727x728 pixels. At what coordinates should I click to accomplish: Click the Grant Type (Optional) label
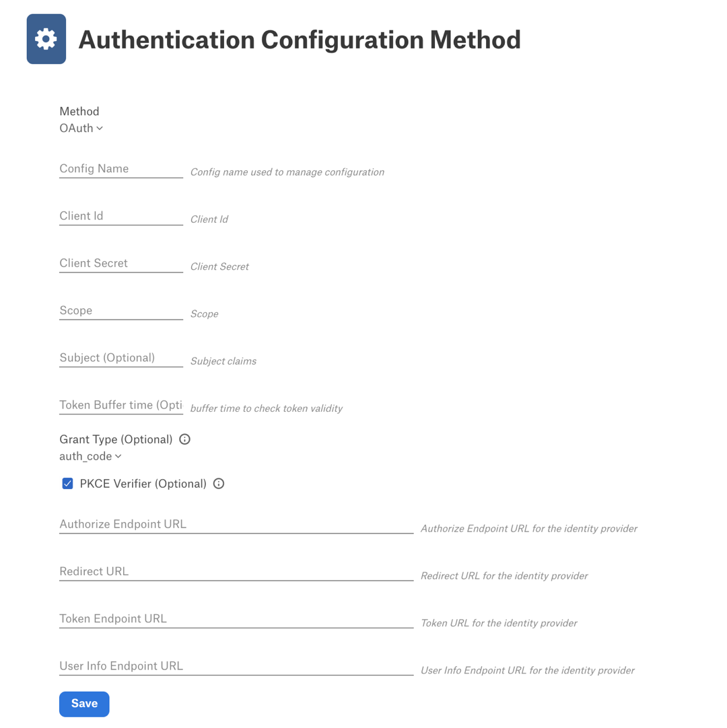click(116, 439)
